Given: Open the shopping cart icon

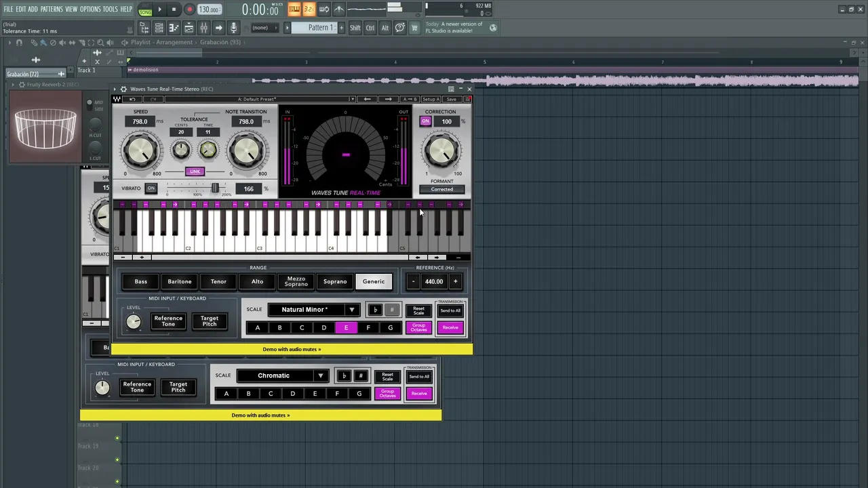Looking at the screenshot, I should (x=414, y=28).
